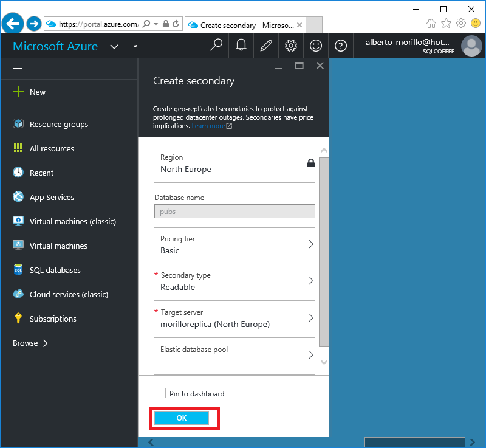Click the browser back arrow button
Viewport: 486px width, 448px height.
coord(12,24)
